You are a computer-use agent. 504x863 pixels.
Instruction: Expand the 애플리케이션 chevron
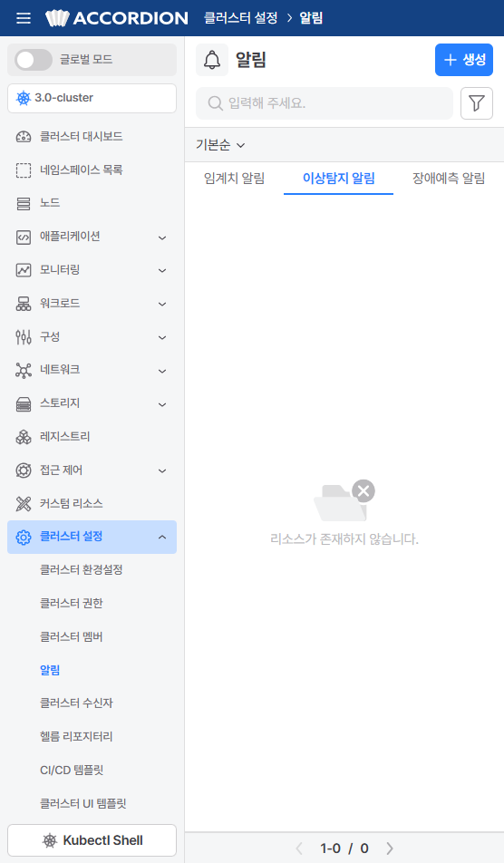162,238
